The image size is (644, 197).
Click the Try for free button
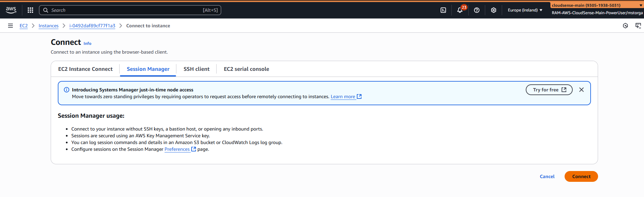(549, 90)
